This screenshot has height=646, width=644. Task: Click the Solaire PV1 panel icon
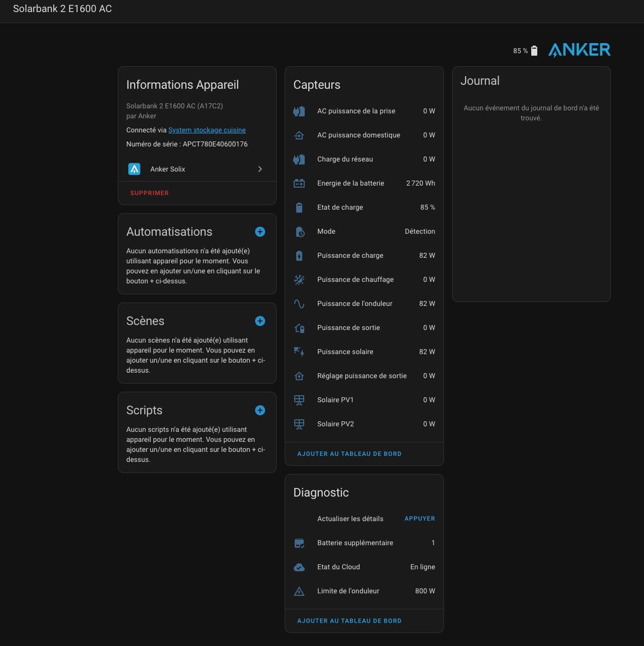click(299, 400)
